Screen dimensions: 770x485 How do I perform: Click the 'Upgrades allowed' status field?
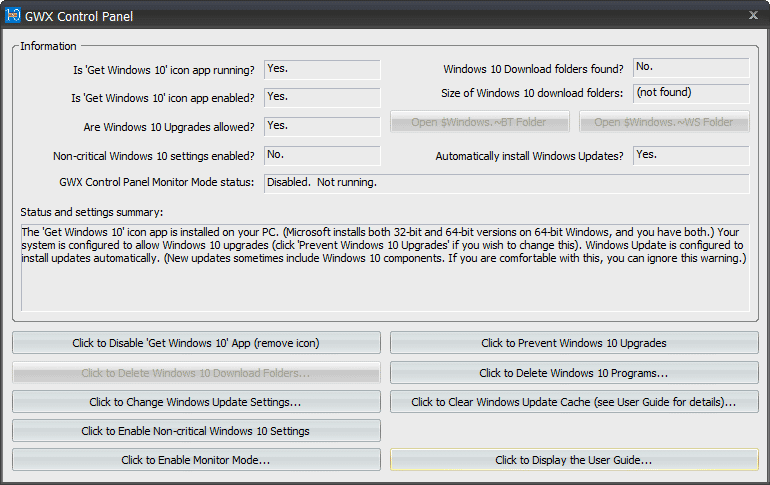(322, 126)
